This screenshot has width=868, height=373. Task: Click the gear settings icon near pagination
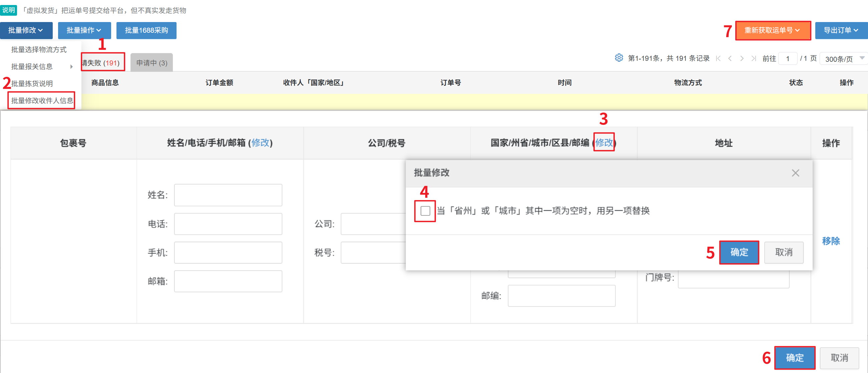click(x=619, y=58)
